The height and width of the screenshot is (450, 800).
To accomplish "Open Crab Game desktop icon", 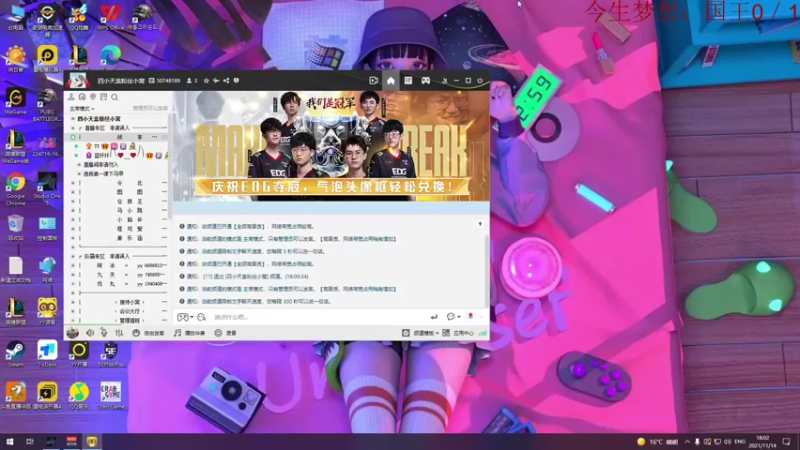I will pyautogui.click(x=111, y=396).
